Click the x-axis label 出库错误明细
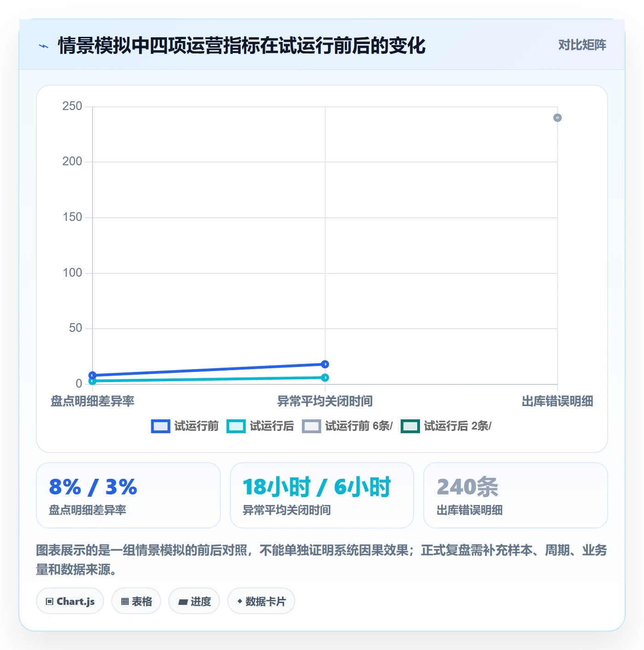This screenshot has height=650, width=644. [x=558, y=401]
